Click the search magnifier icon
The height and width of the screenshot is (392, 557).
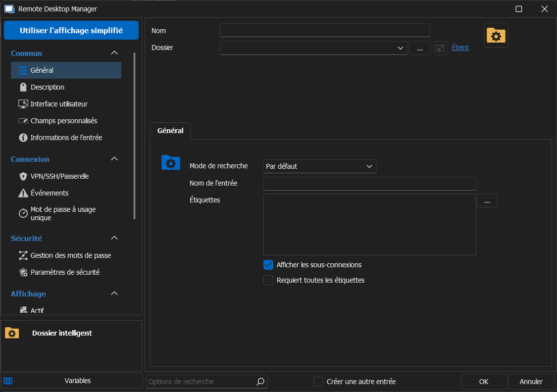pos(260,382)
